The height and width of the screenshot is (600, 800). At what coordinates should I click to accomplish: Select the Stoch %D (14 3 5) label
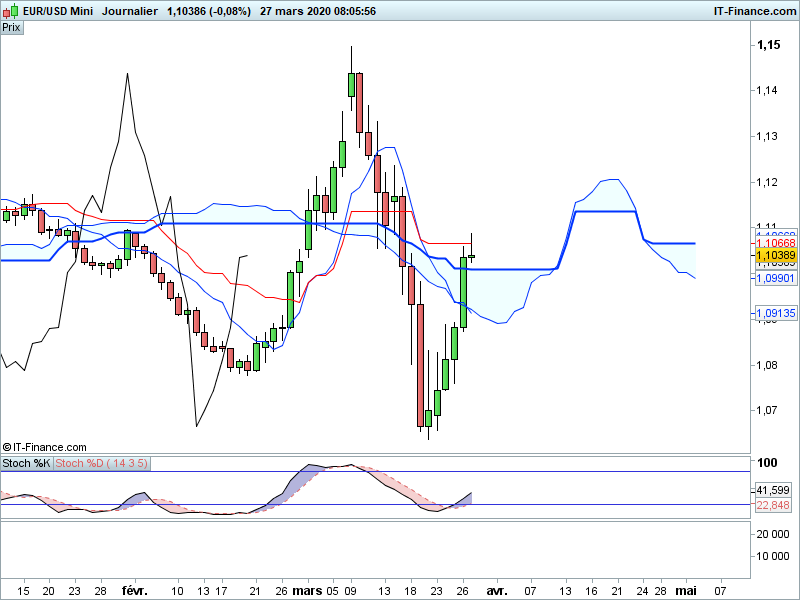tap(101, 463)
